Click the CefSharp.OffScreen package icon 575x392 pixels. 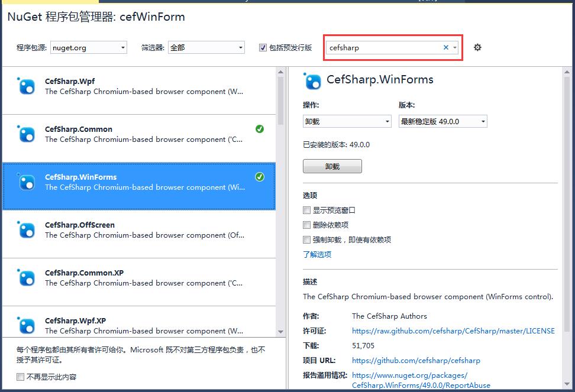(x=26, y=230)
